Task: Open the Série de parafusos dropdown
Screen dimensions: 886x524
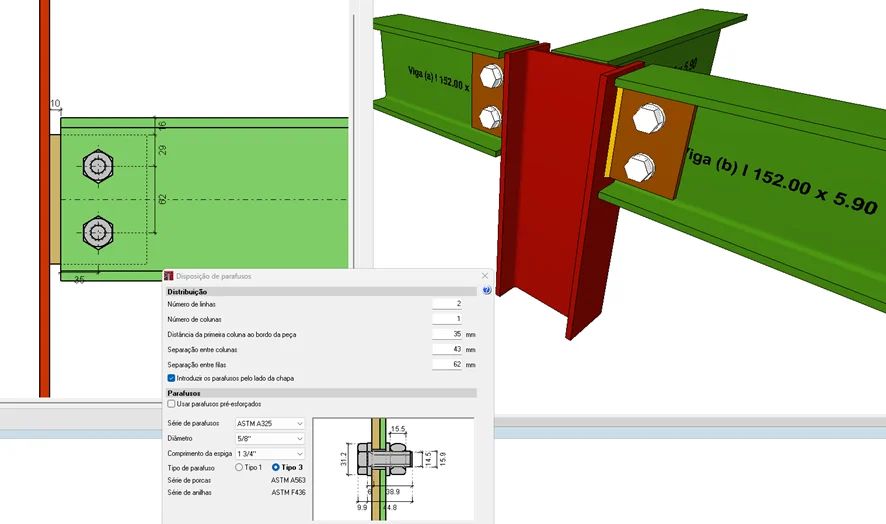Action: point(270,423)
